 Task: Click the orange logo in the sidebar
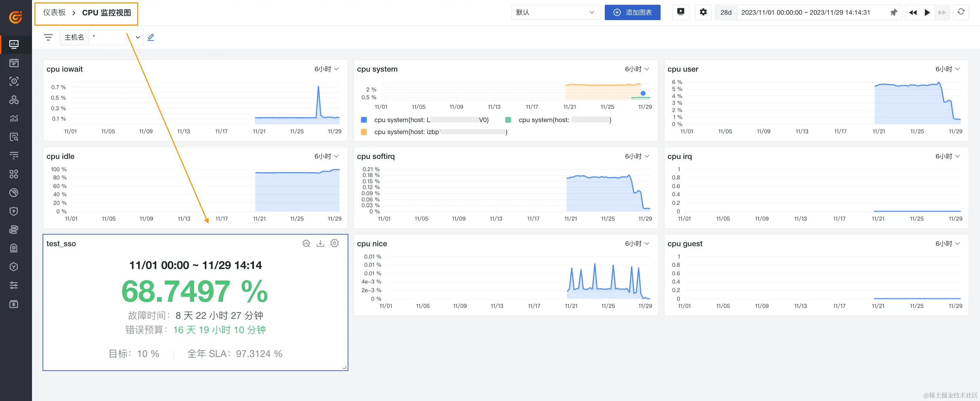click(x=16, y=17)
